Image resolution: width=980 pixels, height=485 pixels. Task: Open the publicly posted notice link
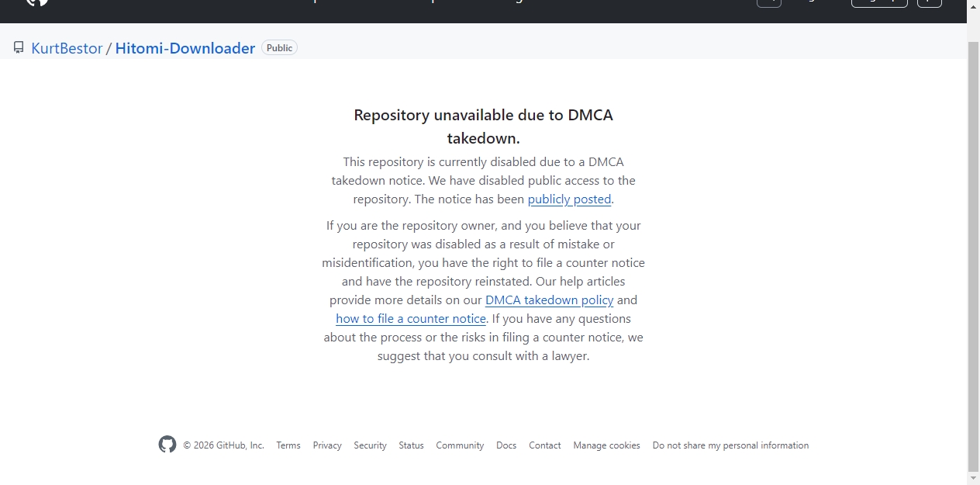point(569,199)
